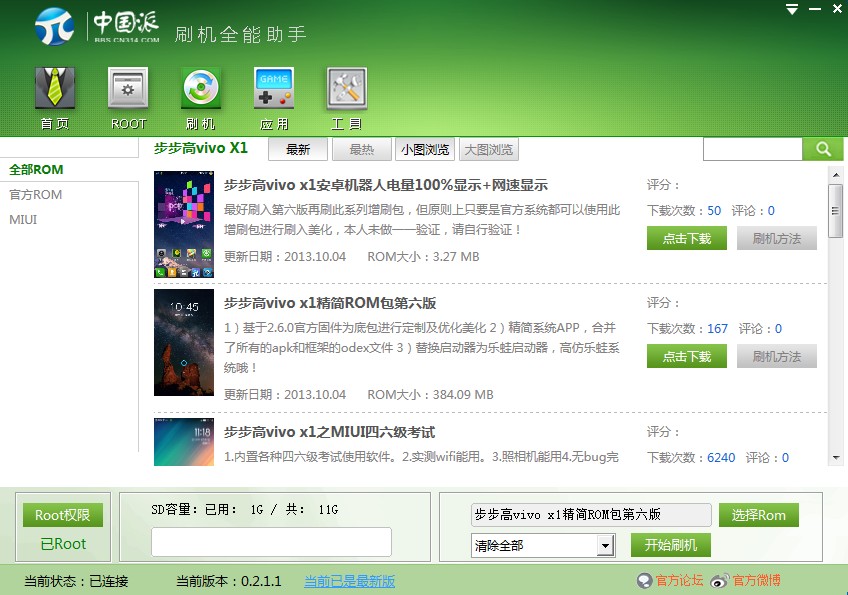This screenshot has width=848, height=595.
Task: Click download count 6240
Action: coord(721,458)
